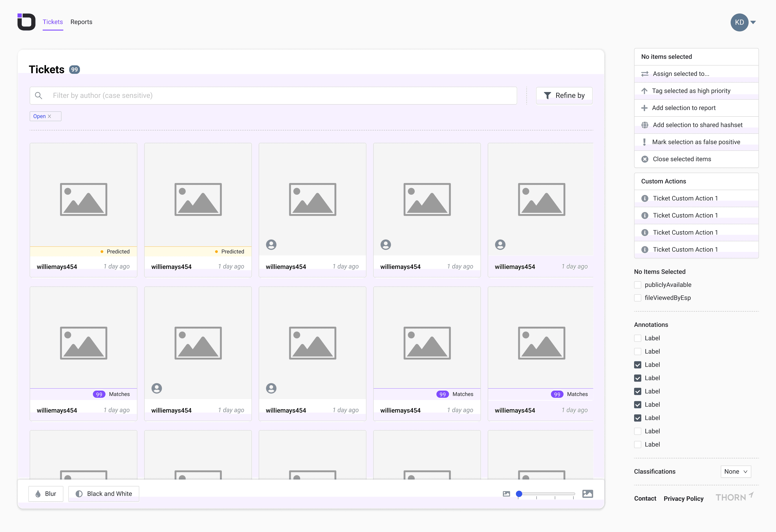This screenshot has height=532, width=776.
Task: Enable the publiclyAvailable checkbox
Action: [x=637, y=285]
